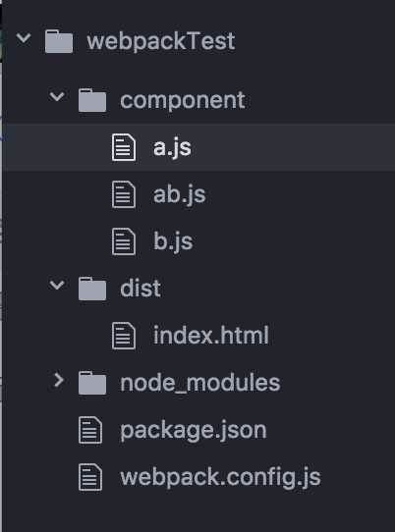Select b.js in the file tree
Image resolution: width=395 pixels, height=532 pixels.
(173, 241)
